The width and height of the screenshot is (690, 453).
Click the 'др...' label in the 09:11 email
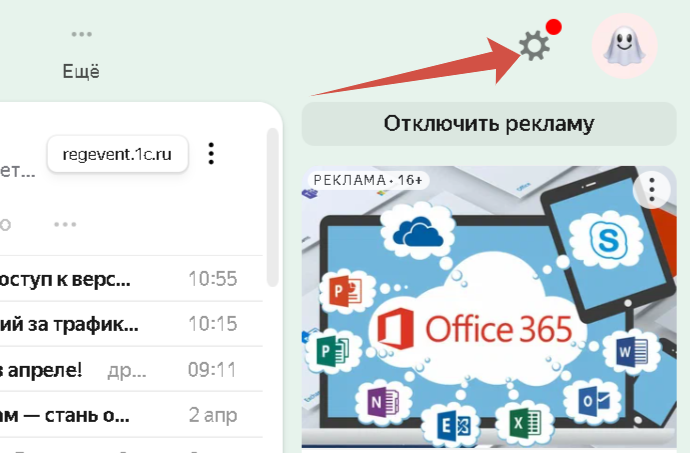pos(127,371)
